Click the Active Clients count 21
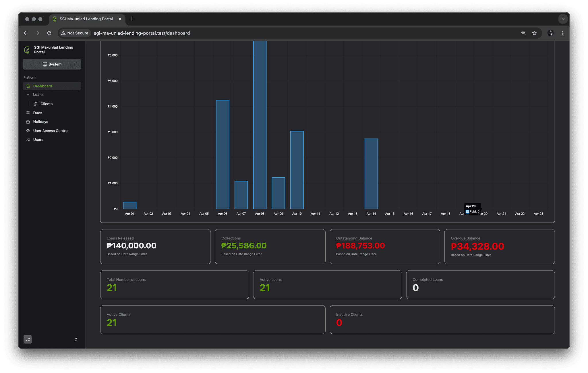Screen dimensions: 588x373 tap(112, 323)
